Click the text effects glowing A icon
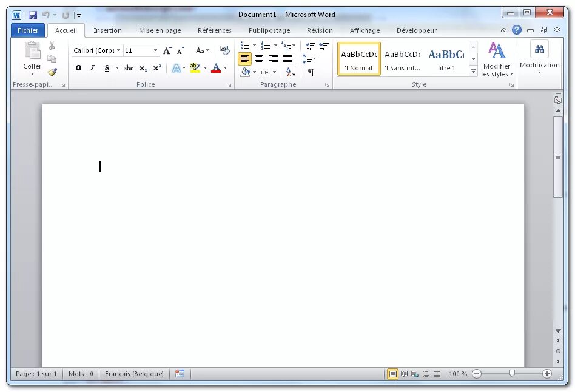 pos(177,69)
